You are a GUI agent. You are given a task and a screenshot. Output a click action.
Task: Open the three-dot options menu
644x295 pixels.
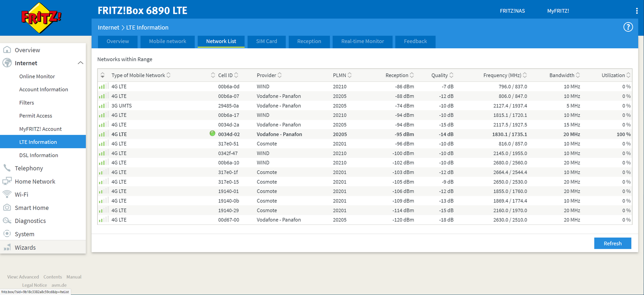(637, 11)
